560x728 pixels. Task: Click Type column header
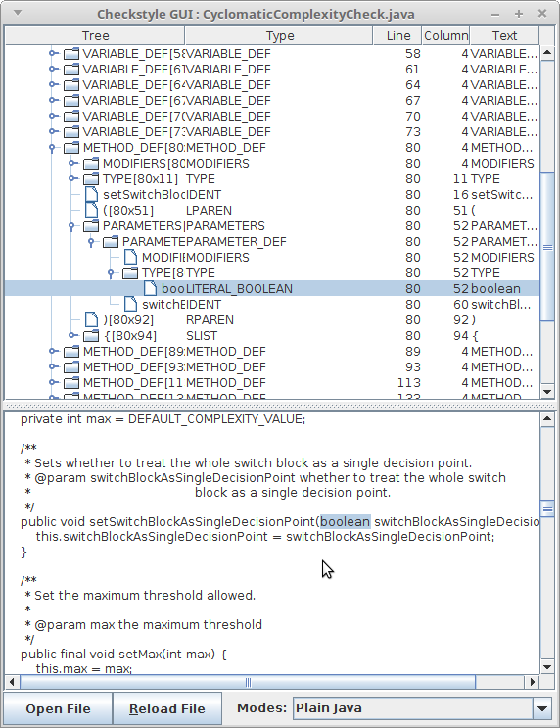(279, 35)
